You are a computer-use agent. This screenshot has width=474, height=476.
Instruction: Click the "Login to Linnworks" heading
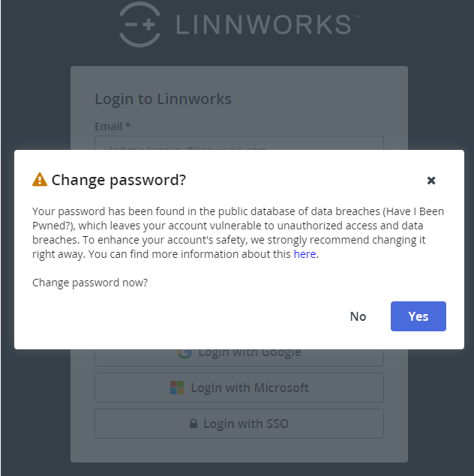(x=163, y=99)
